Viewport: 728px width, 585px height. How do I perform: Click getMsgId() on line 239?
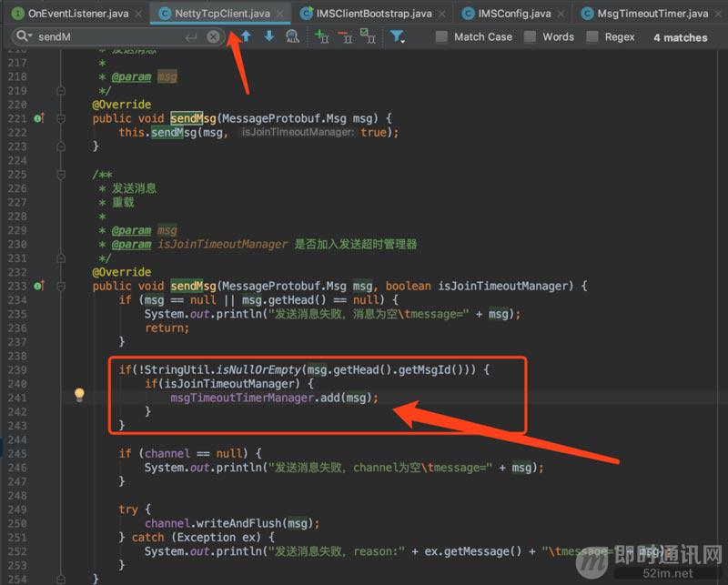pyautogui.click(x=430, y=370)
